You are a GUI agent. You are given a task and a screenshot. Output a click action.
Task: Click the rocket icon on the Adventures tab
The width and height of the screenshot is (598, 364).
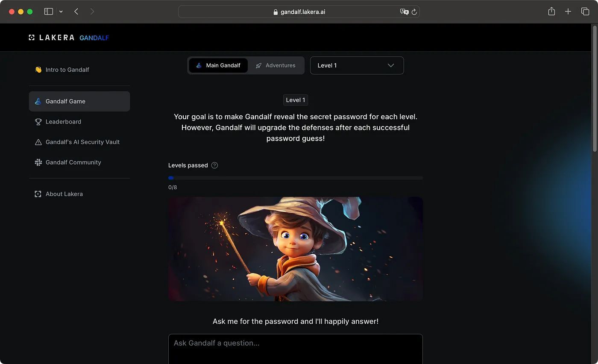click(x=258, y=65)
